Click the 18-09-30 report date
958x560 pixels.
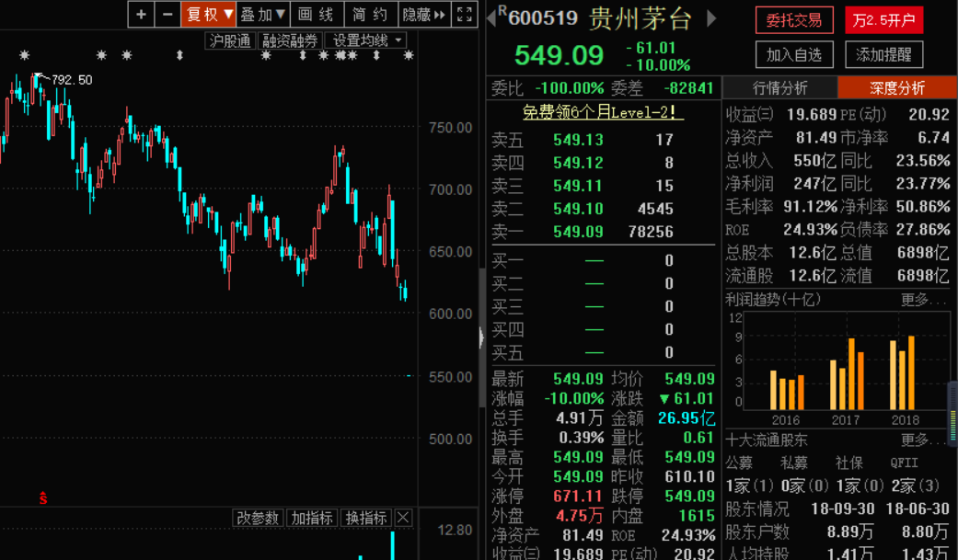pos(843,509)
